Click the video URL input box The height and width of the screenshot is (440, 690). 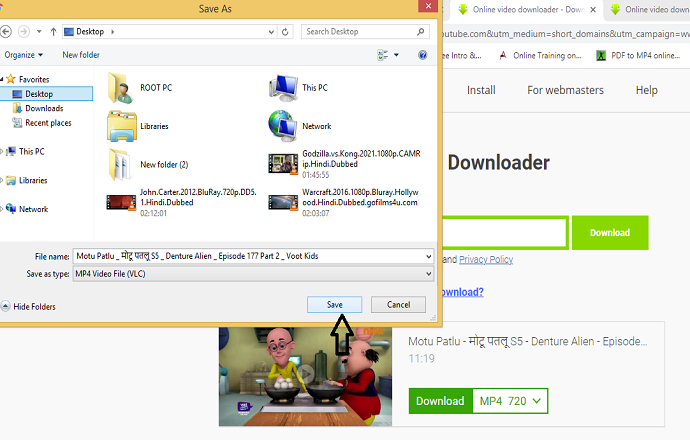(505, 232)
